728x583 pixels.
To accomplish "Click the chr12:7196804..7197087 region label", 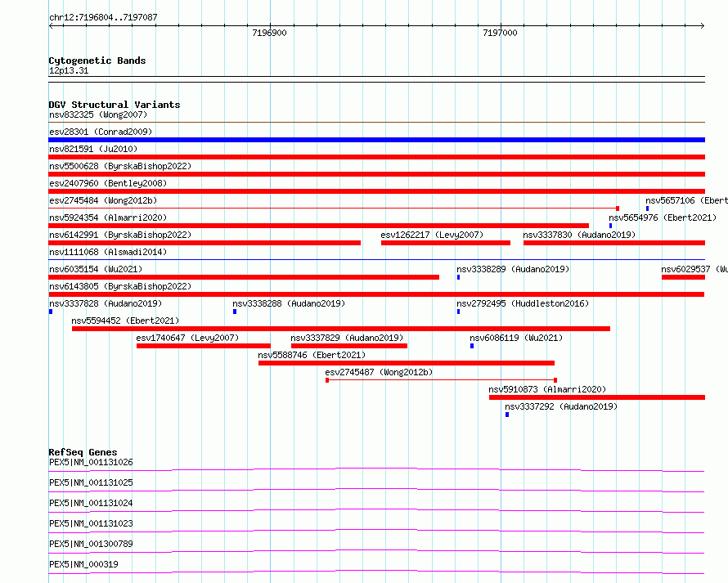I will [x=103, y=18].
